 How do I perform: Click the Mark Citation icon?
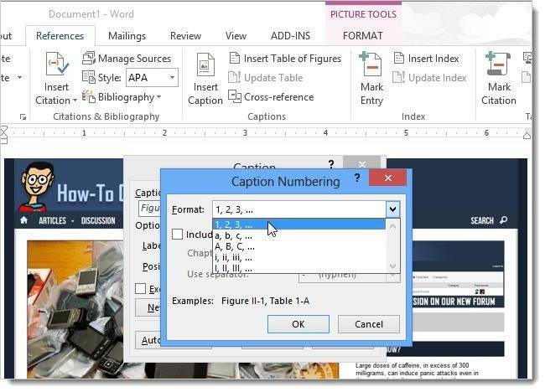tap(498, 64)
